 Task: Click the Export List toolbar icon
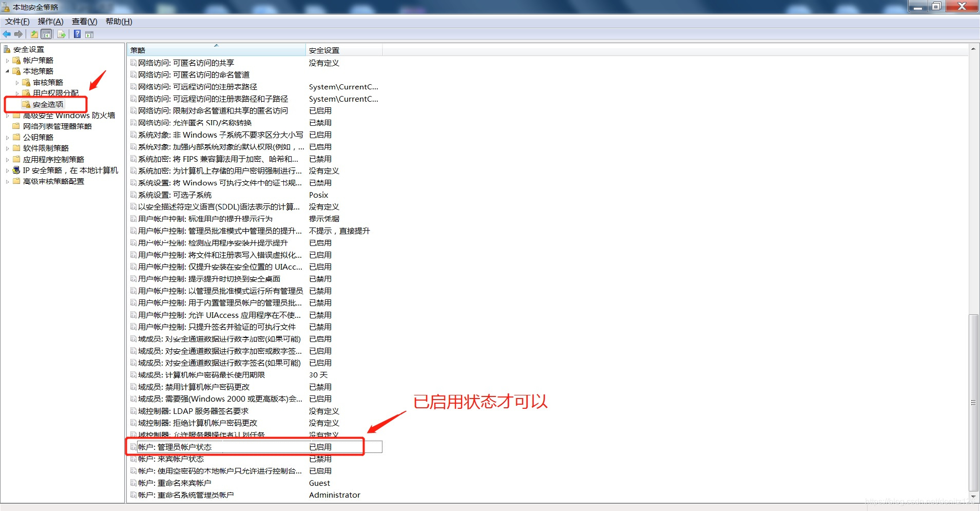(61, 34)
